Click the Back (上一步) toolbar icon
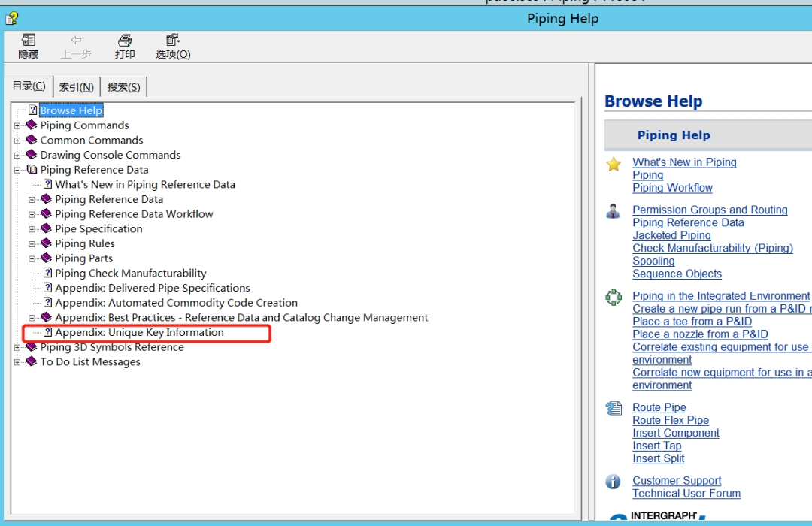This screenshot has height=526, width=812. point(76,40)
